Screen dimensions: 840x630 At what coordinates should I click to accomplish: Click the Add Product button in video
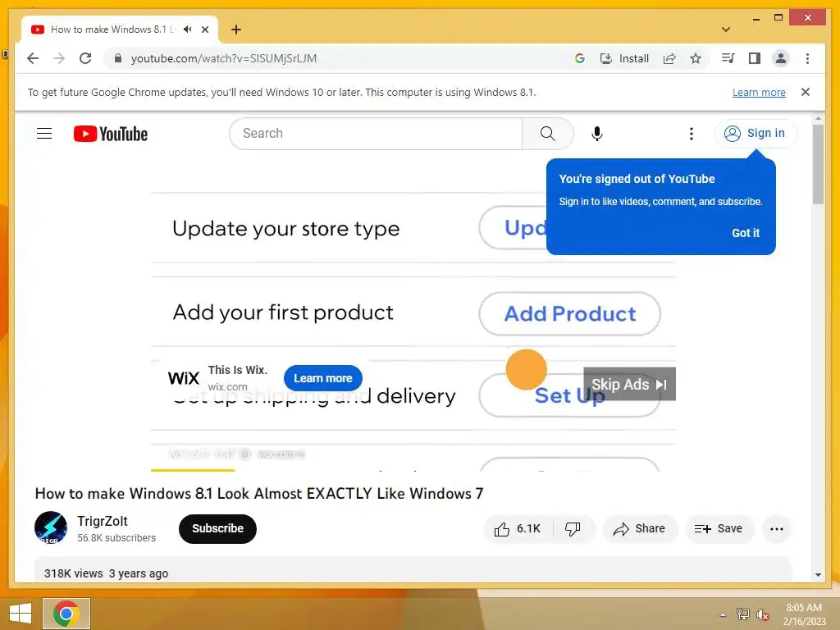click(x=570, y=314)
